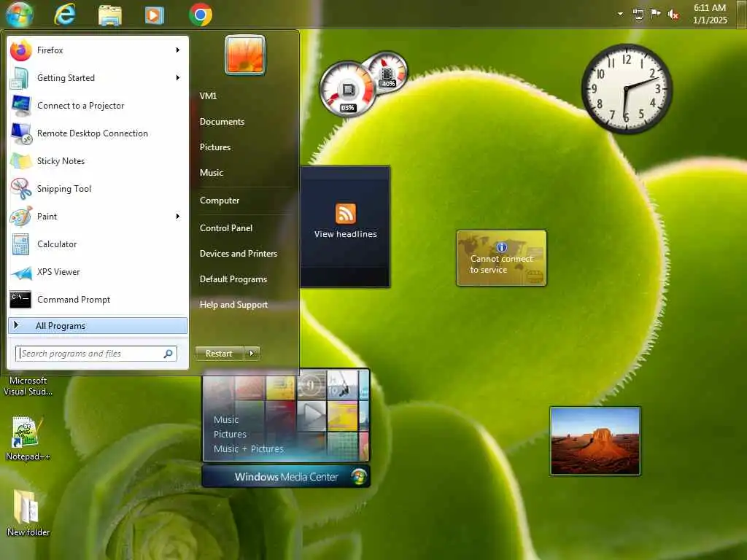Click the play tile in Media Center gadget
Screen dimensions: 747x560
(x=311, y=415)
